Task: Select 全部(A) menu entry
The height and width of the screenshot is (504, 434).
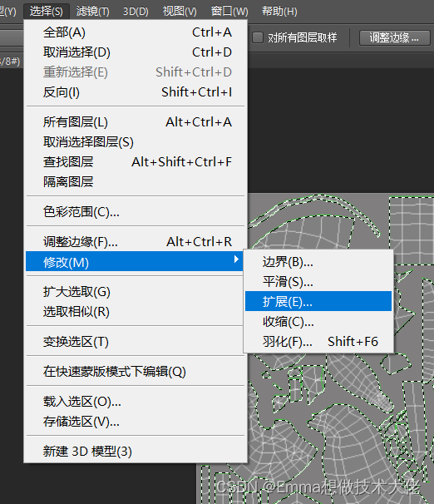Action: click(x=136, y=32)
